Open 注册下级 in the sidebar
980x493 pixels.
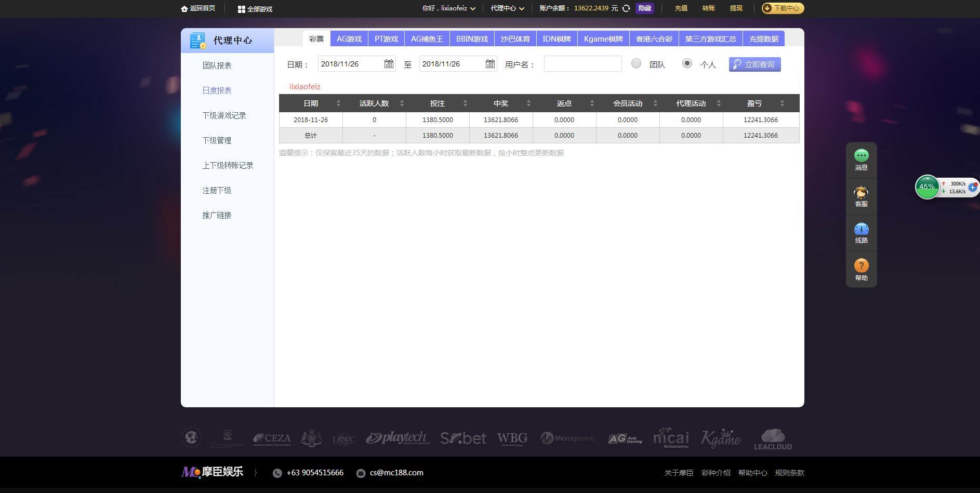217,190
